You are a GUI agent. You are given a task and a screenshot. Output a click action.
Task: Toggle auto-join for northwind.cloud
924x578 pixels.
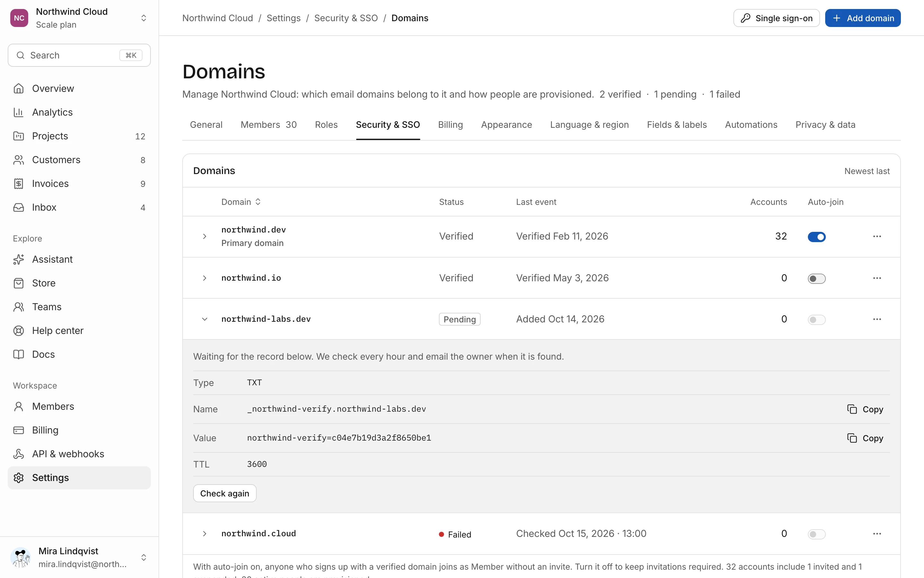coord(816,534)
